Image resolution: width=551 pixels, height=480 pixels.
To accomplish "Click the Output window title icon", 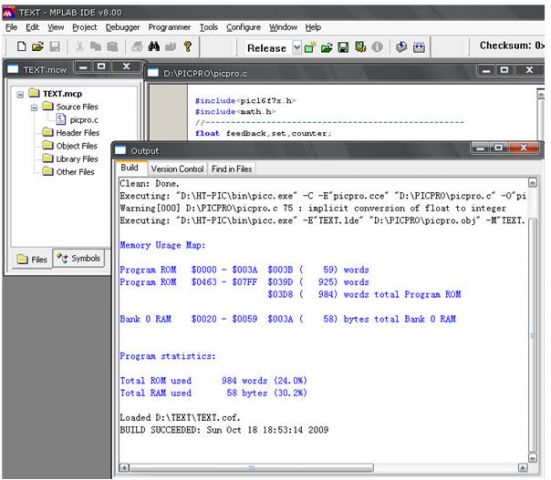I will point(121,150).
